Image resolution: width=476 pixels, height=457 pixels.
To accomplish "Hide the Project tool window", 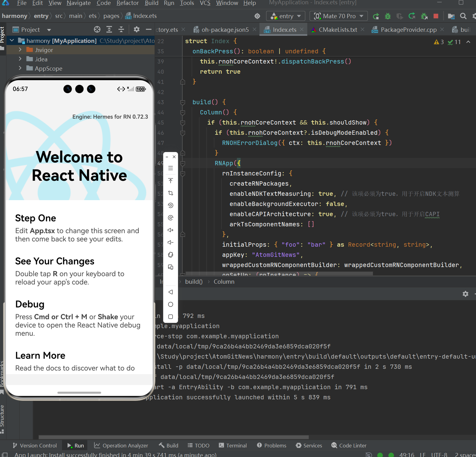I will (149, 29).
